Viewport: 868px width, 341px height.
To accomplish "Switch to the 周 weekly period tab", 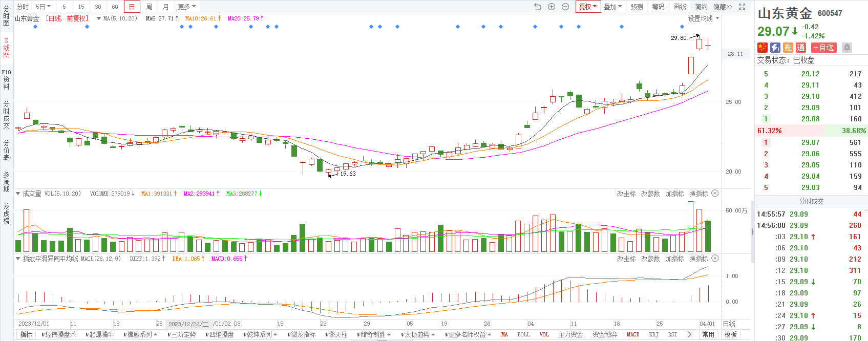I will (x=149, y=7).
